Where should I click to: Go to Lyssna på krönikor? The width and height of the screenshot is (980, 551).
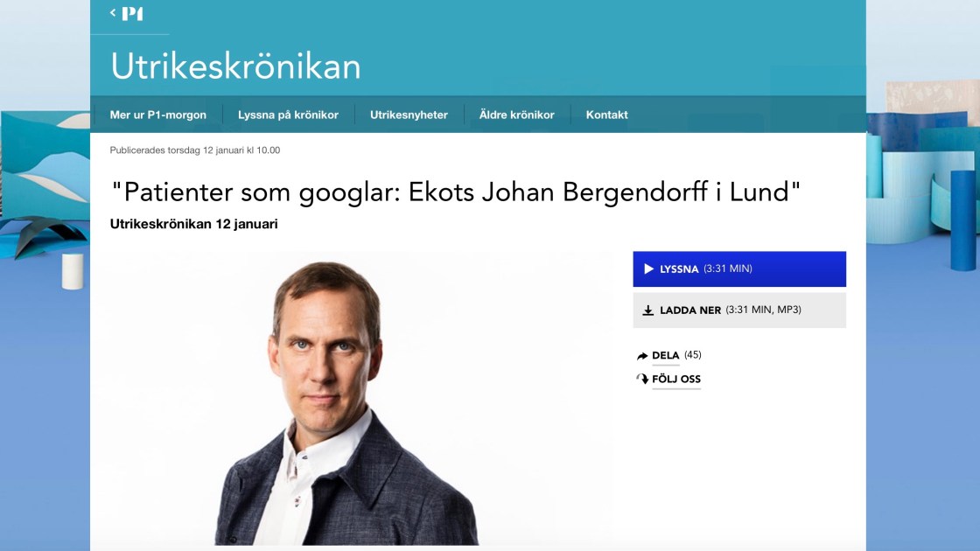288,115
